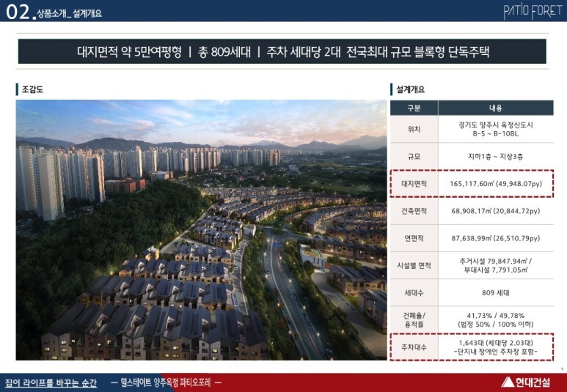Select the '연면적' row label
The height and width of the screenshot is (392, 567).
(x=414, y=238)
